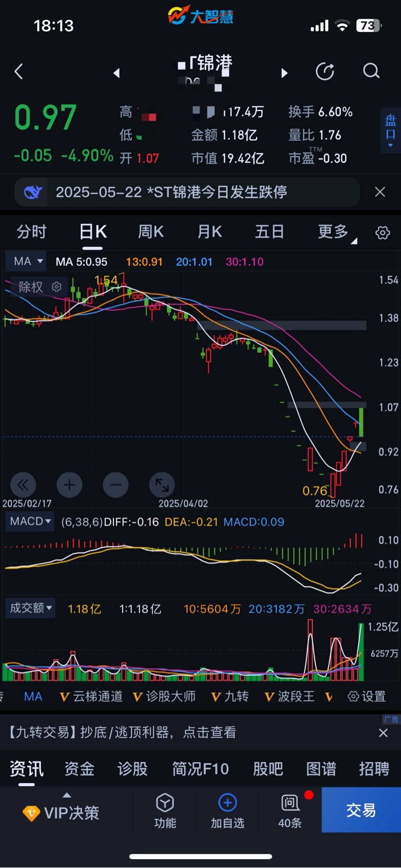
Task: Select the 九转 VIP indicator
Action: point(230,696)
